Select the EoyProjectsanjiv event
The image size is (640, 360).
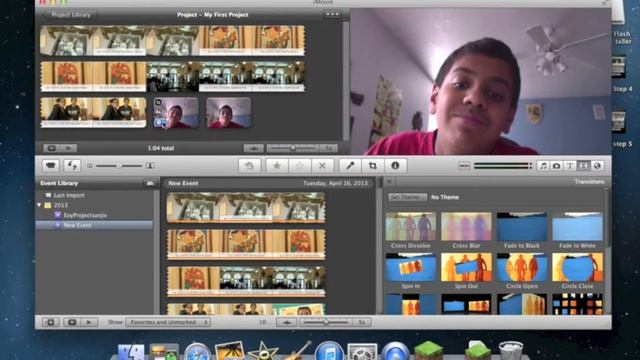(85, 215)
